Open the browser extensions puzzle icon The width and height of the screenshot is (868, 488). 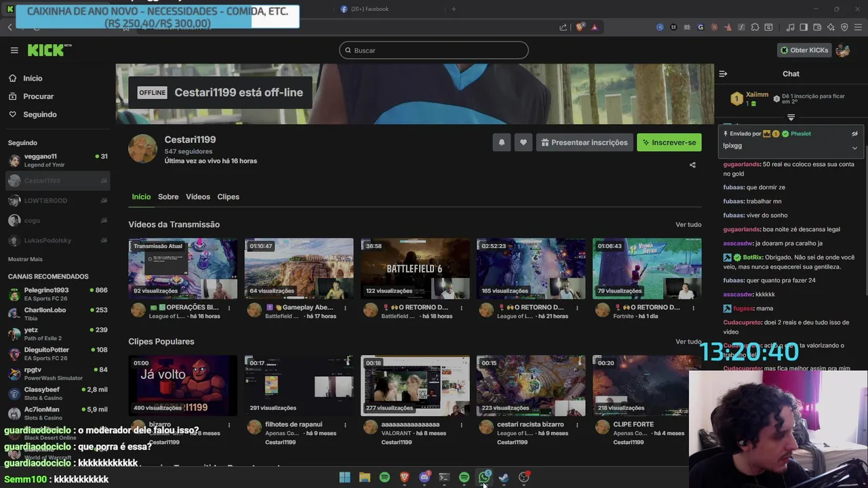click(x=755, y=27)
